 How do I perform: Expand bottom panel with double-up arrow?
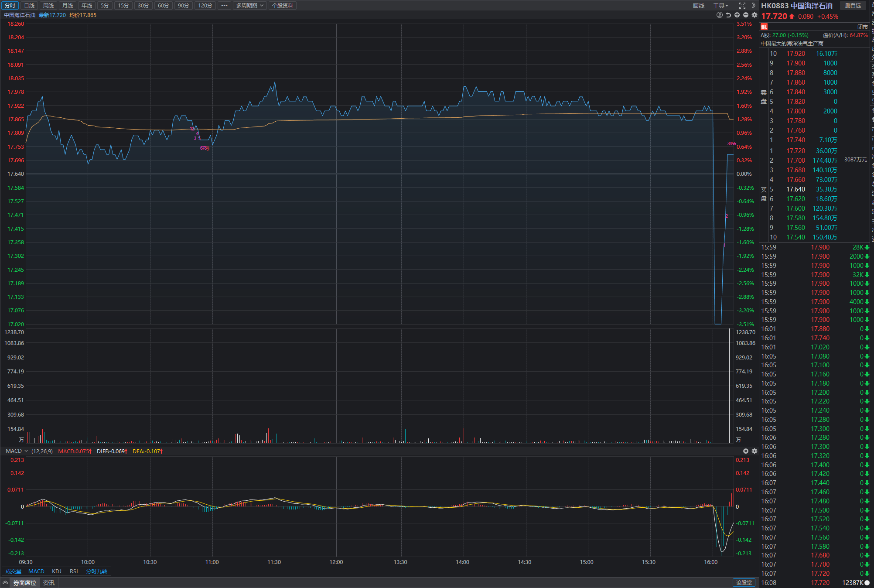pyautogui.click(x=5, y=583)
